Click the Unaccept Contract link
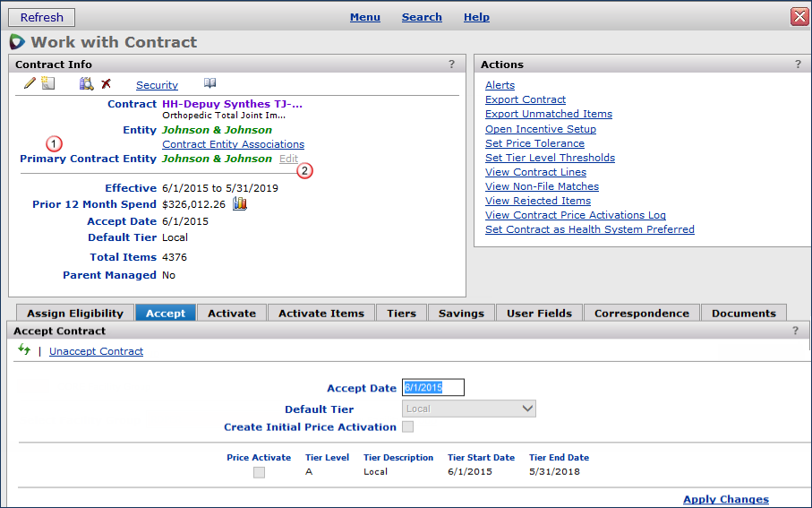The height and width of the screenshot is (508, 812). pyautogui.click(x=96, y=351)
